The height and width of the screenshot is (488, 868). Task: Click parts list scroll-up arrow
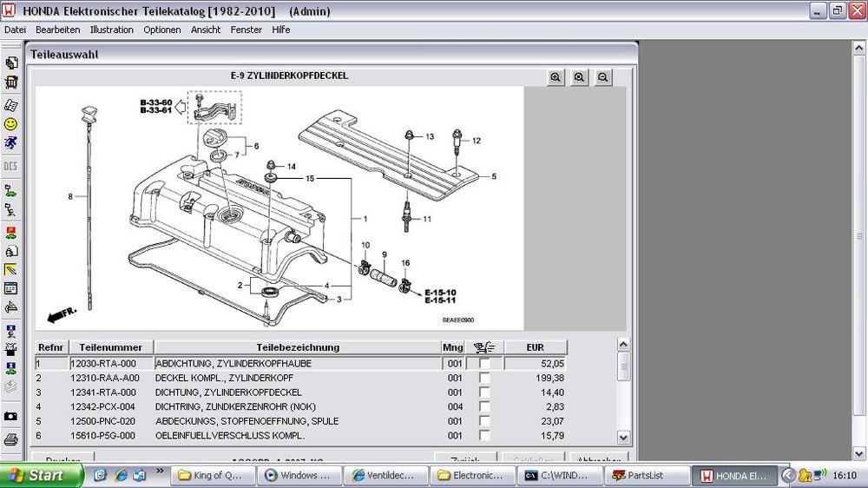pyautogui.click(x=623, y=345)
